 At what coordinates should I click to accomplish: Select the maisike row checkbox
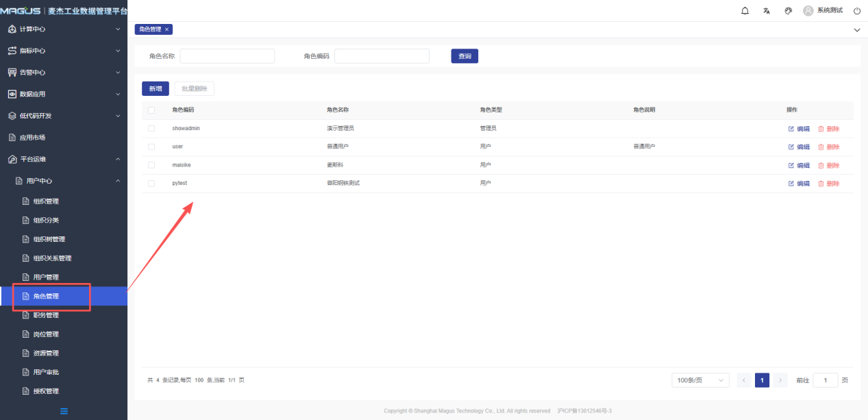[151, 165]
